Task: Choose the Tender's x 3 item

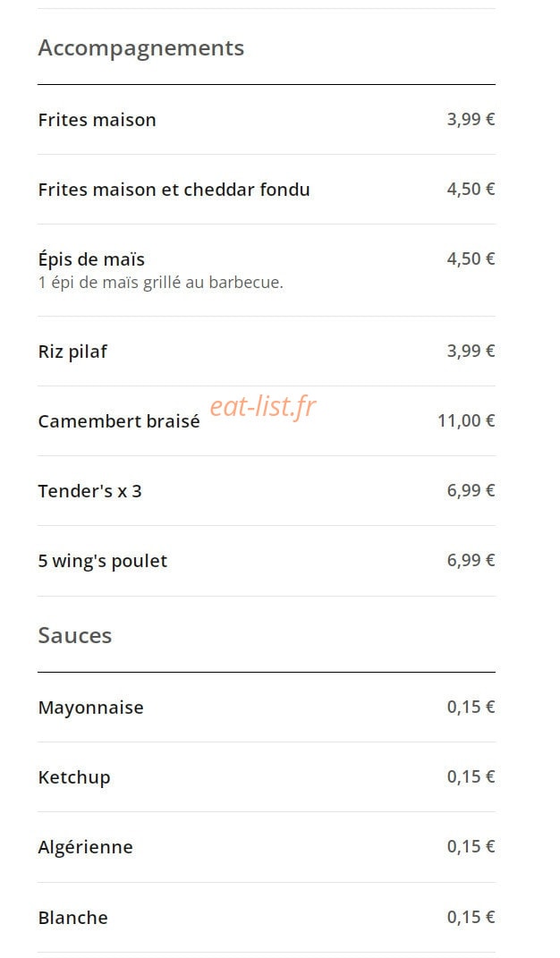Action: [x=89, y=491]
